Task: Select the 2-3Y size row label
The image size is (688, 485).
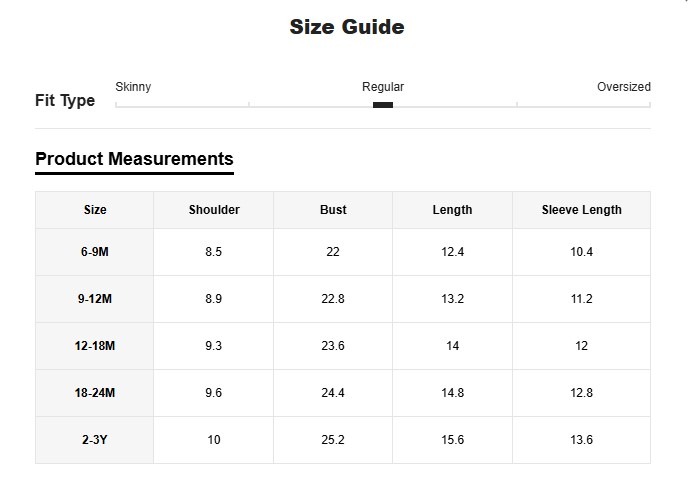Action: click(95, 440)
